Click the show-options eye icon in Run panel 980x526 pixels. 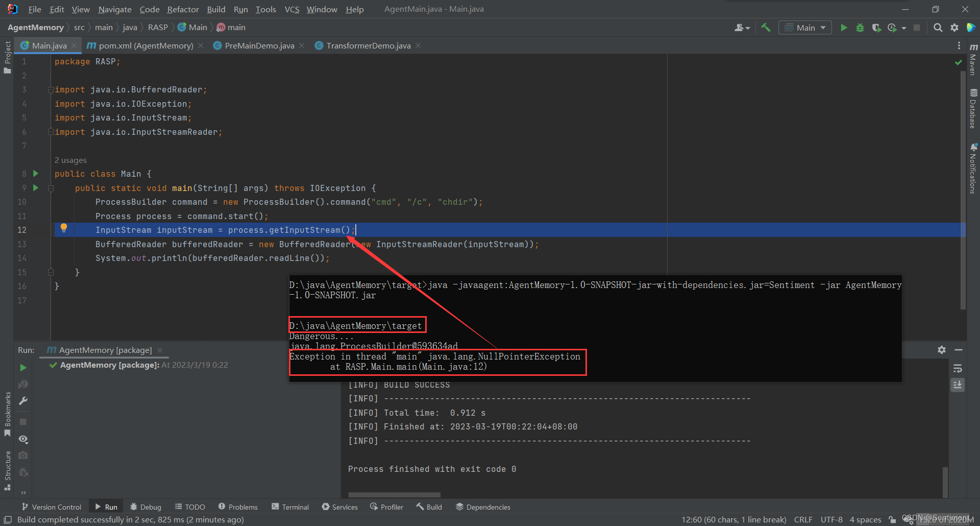[23, 439]
